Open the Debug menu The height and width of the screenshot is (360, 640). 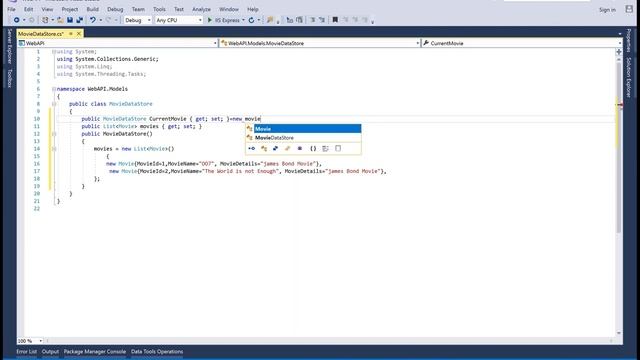click(x=115, y=9)
